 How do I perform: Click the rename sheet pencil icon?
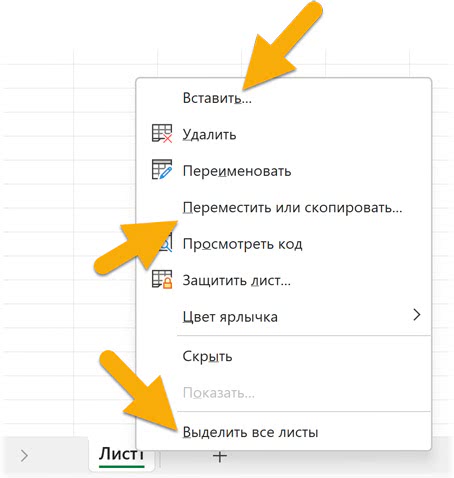tap(162, 170)
